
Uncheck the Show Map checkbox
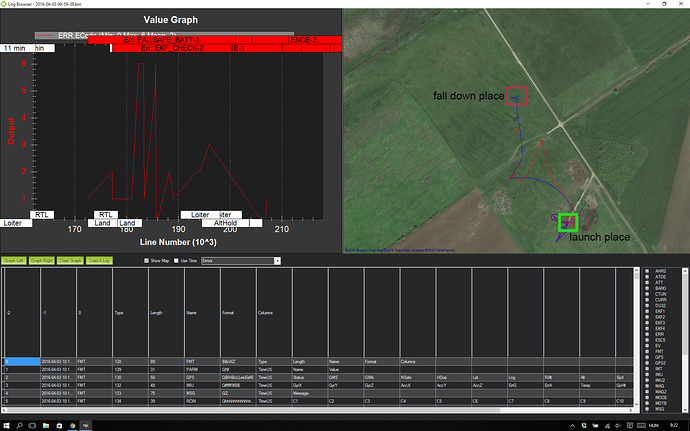[x=147, y=261]
